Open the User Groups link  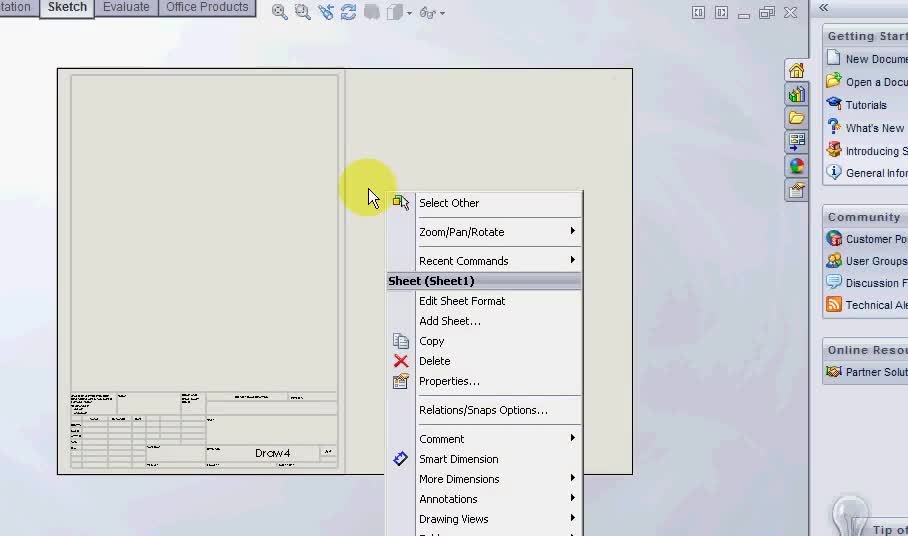pyautogui.click(x=876, y=261)
